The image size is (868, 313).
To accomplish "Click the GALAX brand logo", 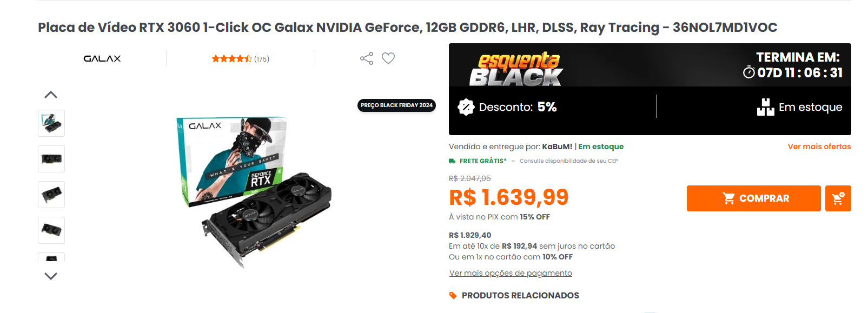I will click(102, 58).
